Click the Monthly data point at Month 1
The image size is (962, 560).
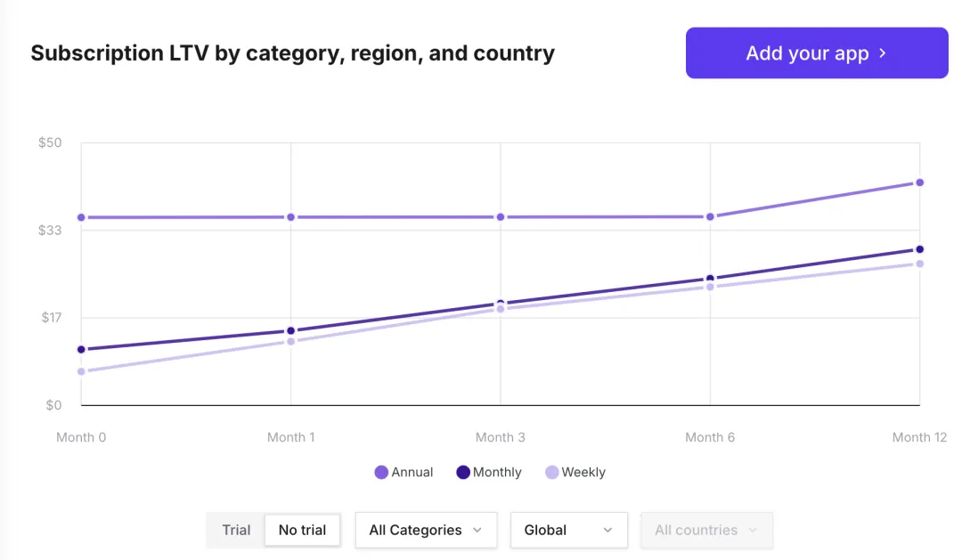pos(290,331)
